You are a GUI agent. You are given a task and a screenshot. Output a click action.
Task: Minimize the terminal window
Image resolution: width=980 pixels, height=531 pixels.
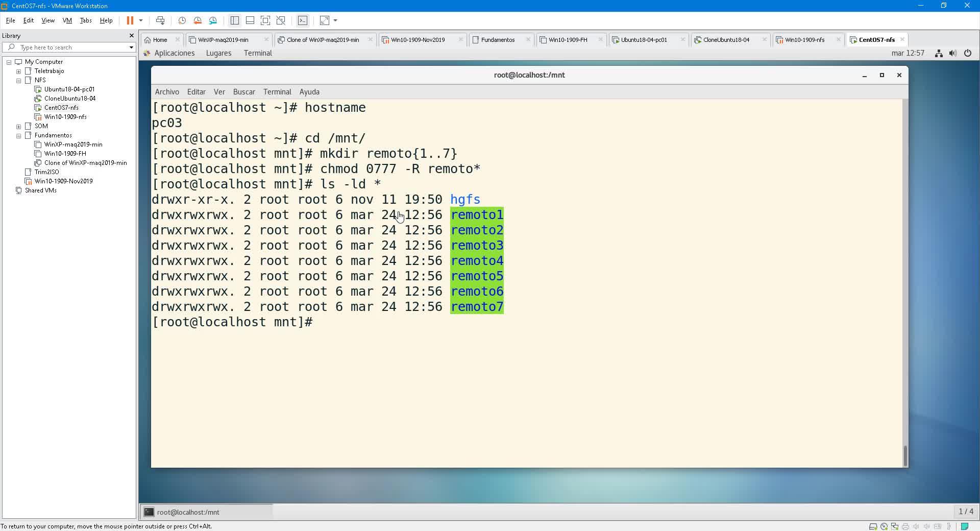(865, 75)
